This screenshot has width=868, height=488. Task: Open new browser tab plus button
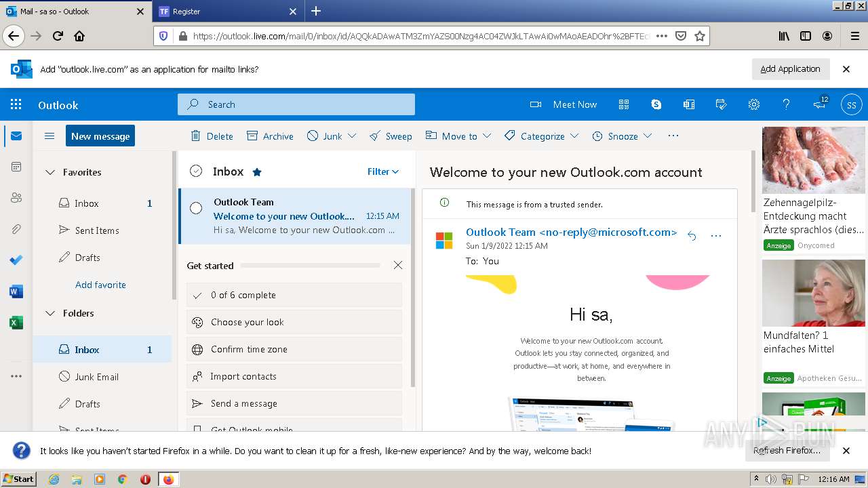point(316,11)
